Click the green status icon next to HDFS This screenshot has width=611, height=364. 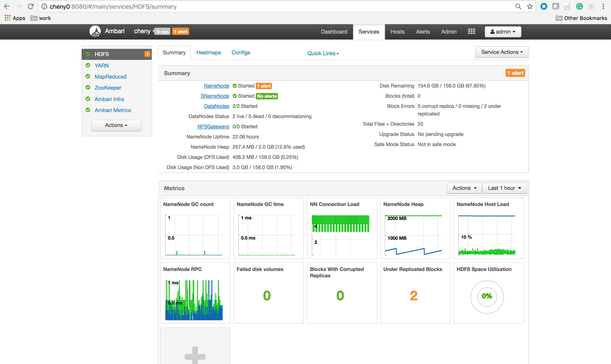pos(88,54)
